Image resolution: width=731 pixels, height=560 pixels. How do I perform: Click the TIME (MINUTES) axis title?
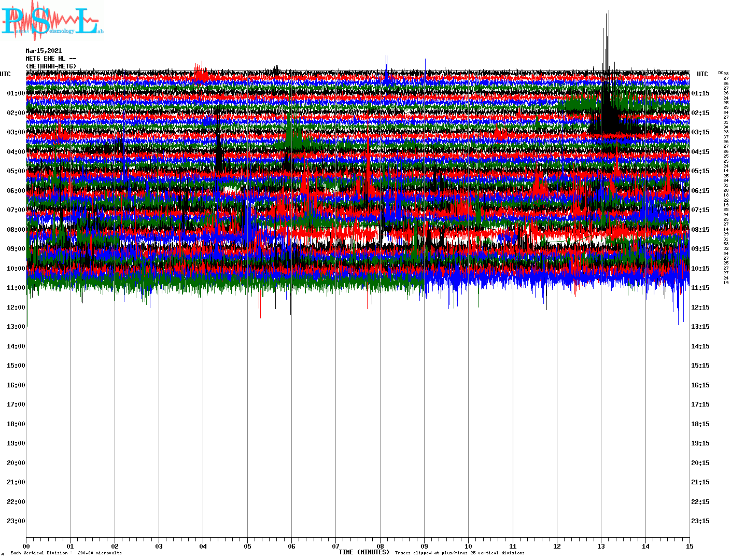[x=364, y=552]
